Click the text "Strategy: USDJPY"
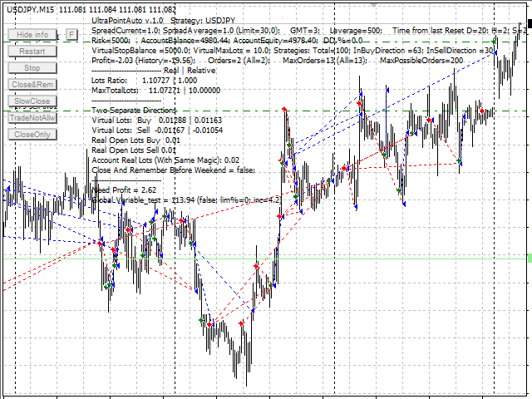The image size is (532, 399). coord(203,21)
